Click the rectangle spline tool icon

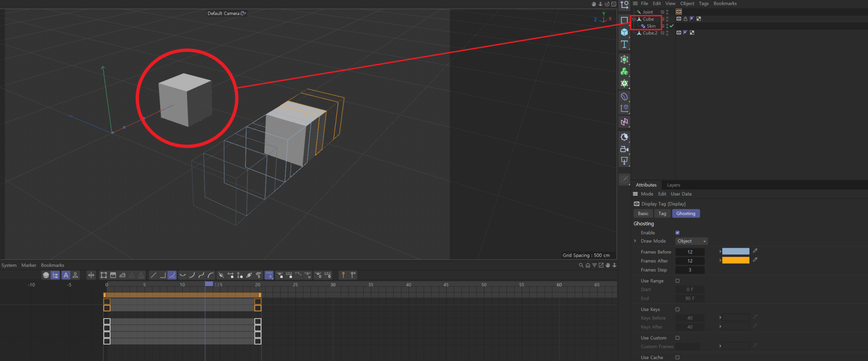point(624,20)
